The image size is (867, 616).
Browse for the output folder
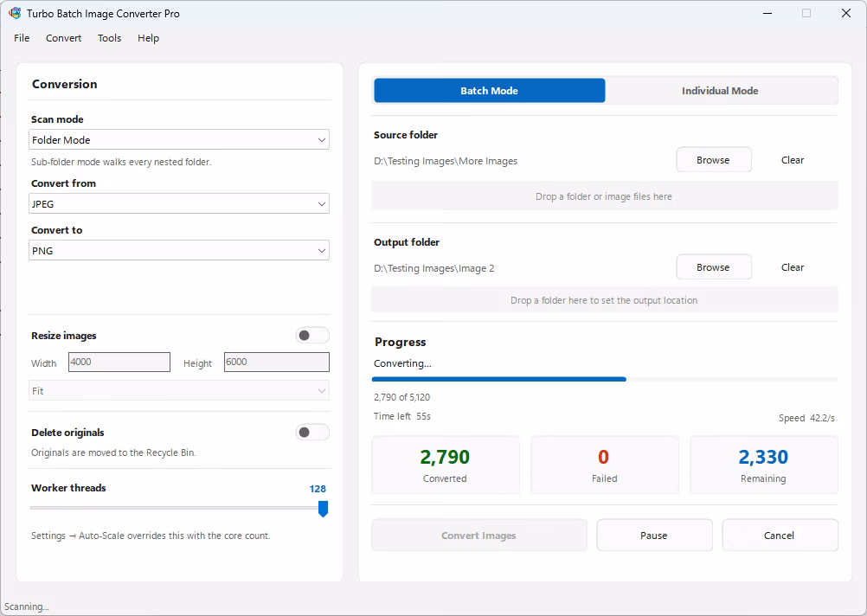point(713,267)
